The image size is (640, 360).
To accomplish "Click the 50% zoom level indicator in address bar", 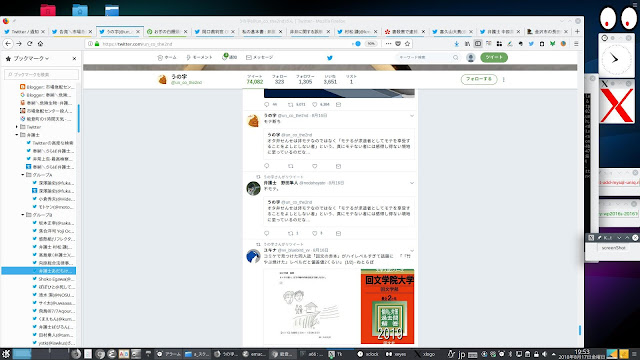I will (371, 44).
